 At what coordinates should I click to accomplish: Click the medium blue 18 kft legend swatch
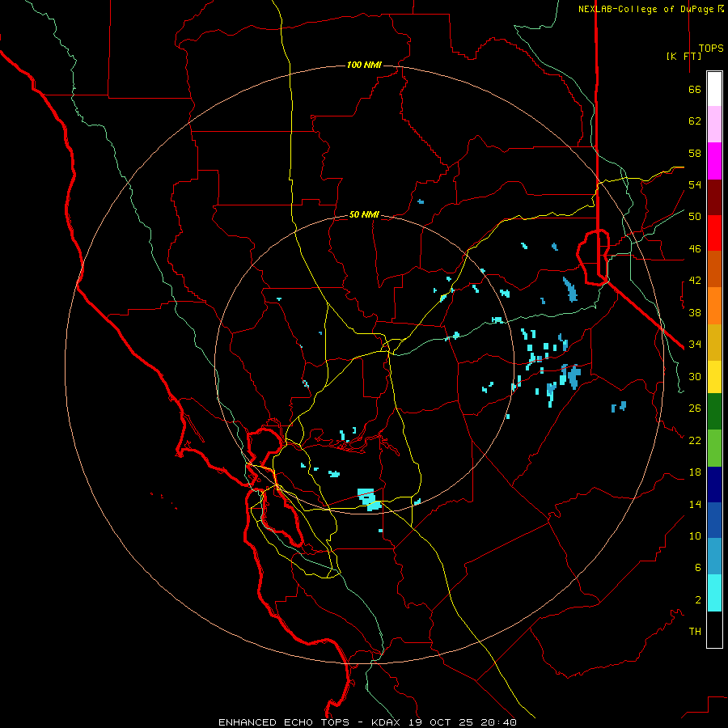tap(714, 520)
